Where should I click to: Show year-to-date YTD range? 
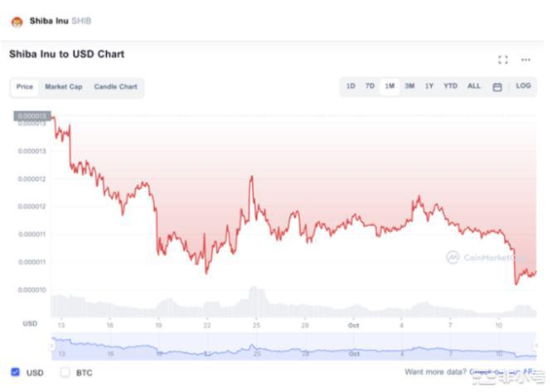coord(450,86)
